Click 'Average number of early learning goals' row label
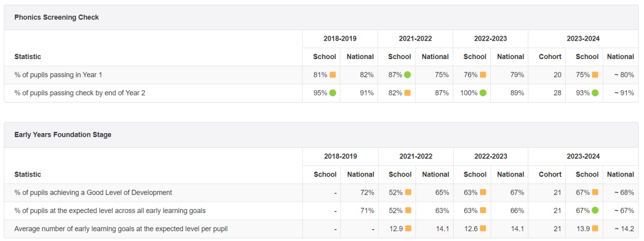This screenshot has height=241, width=644. pos(121,229)
